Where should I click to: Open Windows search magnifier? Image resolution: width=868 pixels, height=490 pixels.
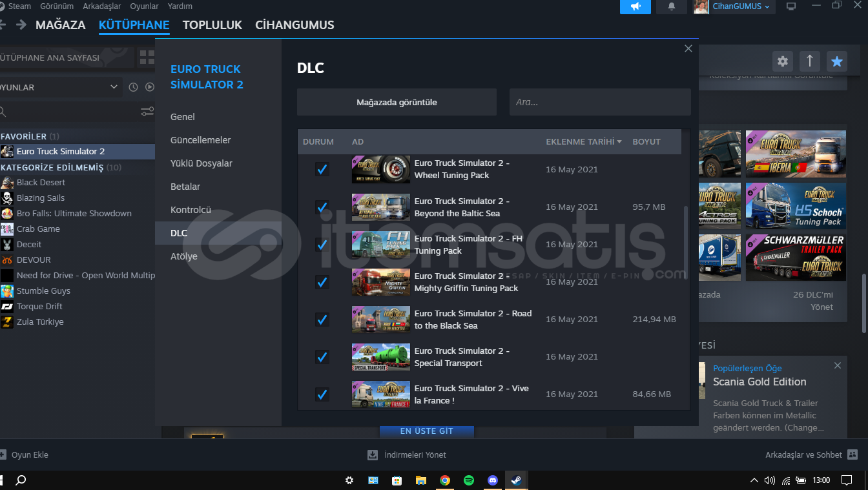(x=21, y=480)
